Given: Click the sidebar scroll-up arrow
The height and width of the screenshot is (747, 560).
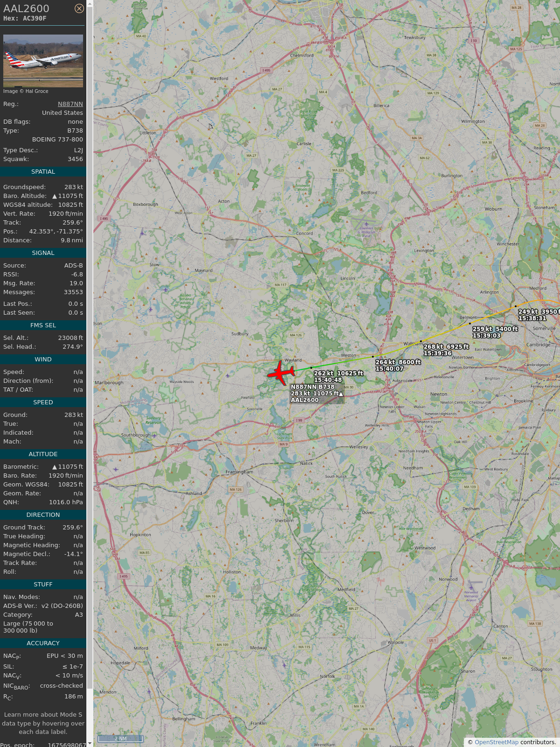Looking at the screenshot, I should [90, 3].
